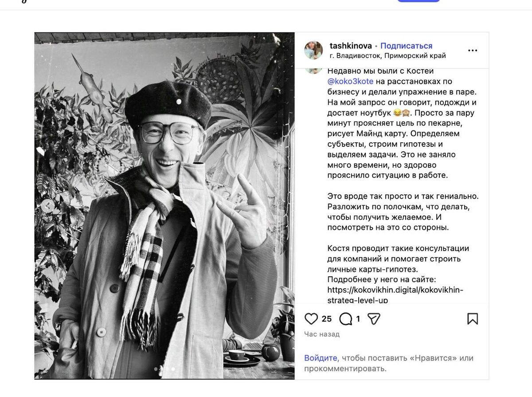The height and width of the screenshot is (397, 532).
Task: Open the tashkinova username link
Action: pos(351,46)
